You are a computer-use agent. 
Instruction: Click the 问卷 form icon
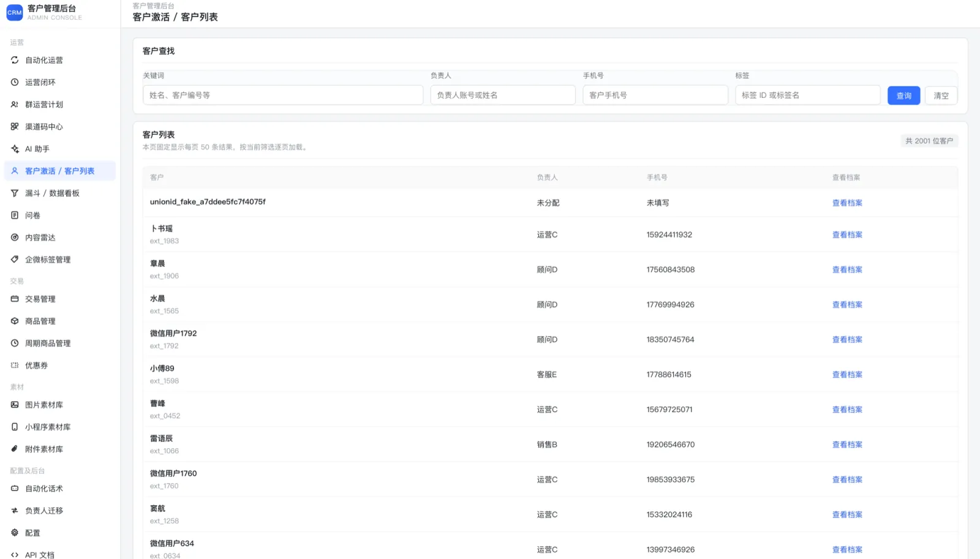click(x=15, y=215)
